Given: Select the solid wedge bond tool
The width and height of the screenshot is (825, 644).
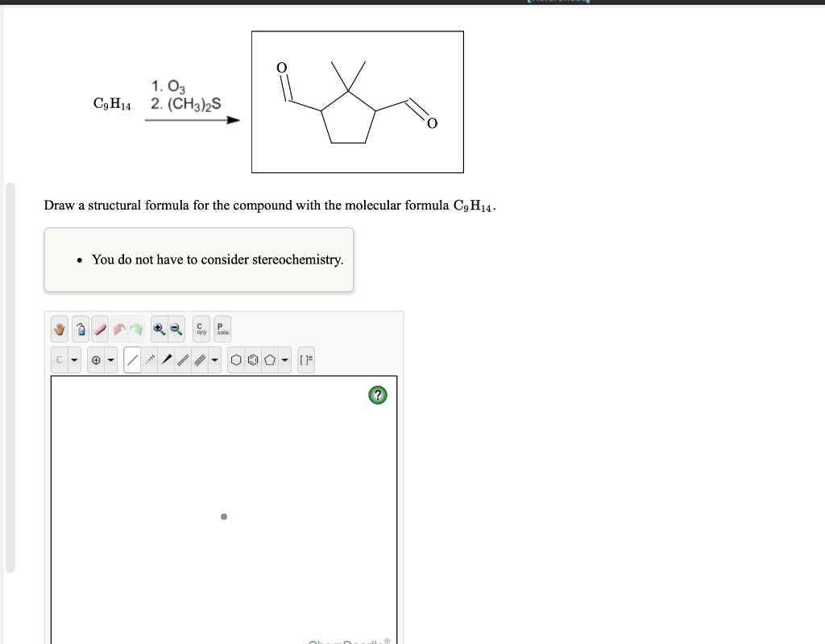Looking at the screenshot, I should (166, 360).
